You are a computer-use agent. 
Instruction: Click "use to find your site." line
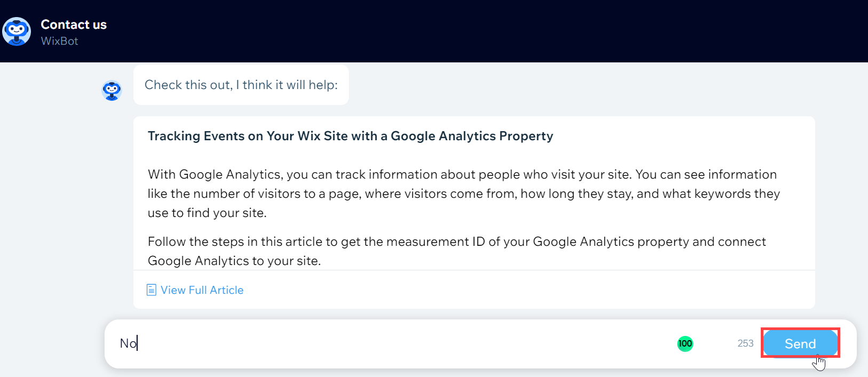pos(207,213)
